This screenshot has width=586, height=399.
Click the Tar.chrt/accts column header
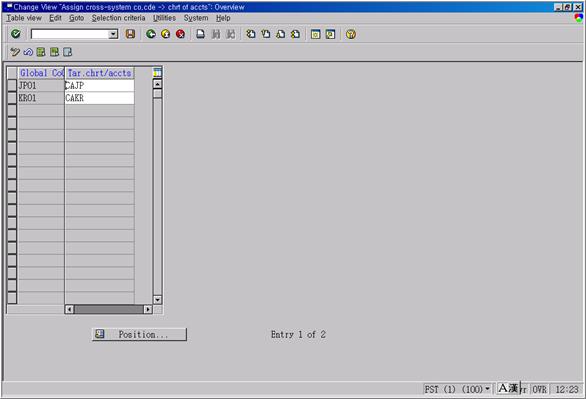pyautogui.click(x=99, y=73)
